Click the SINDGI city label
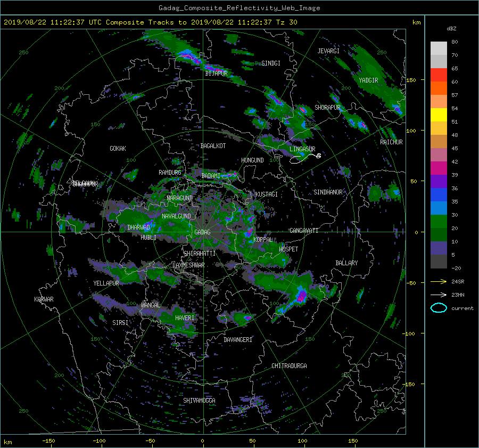Screen dimensions: 479x448 pyautogui.click(x=271, y=63)
